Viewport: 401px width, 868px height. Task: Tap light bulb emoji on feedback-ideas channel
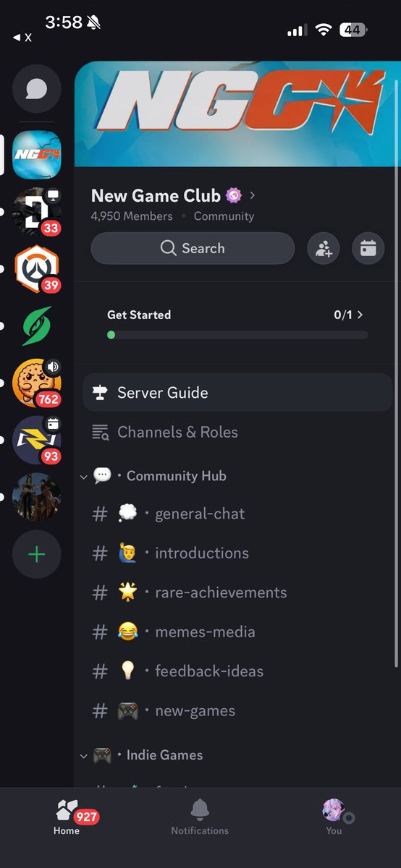[x=127, y=671]
